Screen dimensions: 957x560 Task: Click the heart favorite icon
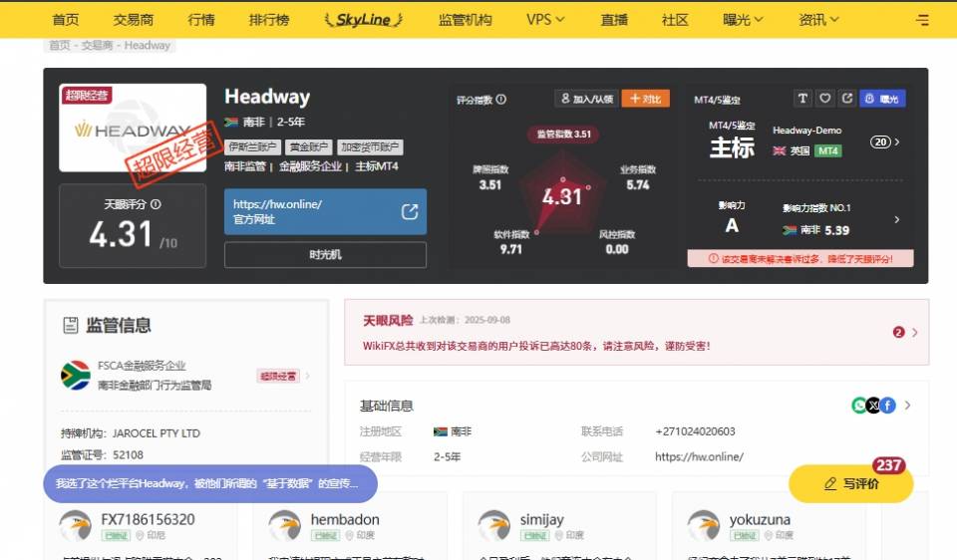click(825, 99)
